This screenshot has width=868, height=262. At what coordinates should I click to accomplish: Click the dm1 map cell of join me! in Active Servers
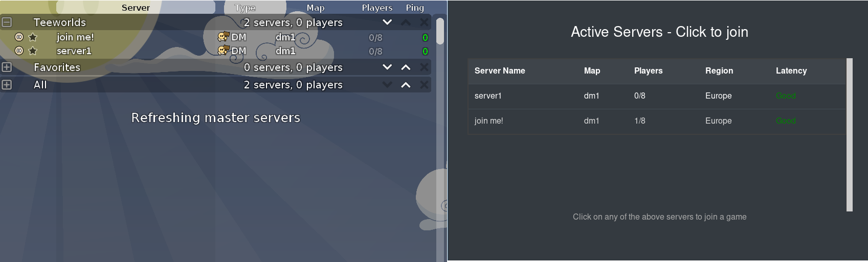coord(591,121)
